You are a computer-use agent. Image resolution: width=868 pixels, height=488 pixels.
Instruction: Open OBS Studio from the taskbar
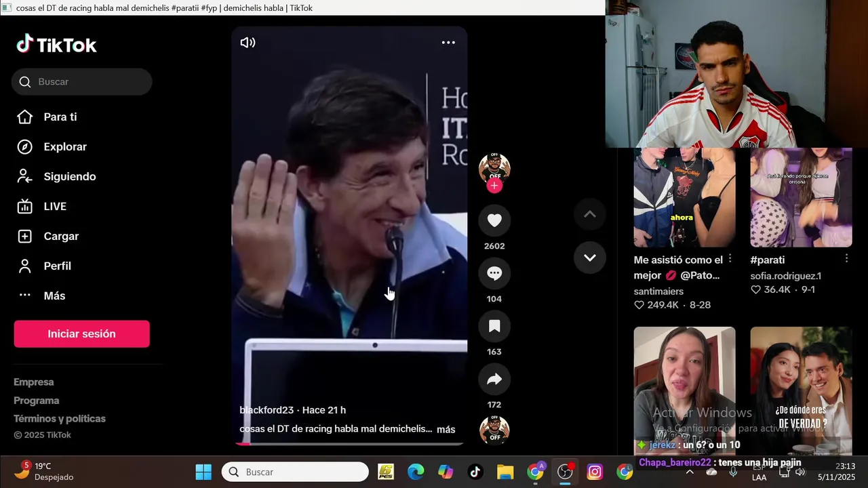tap(566, 472)
